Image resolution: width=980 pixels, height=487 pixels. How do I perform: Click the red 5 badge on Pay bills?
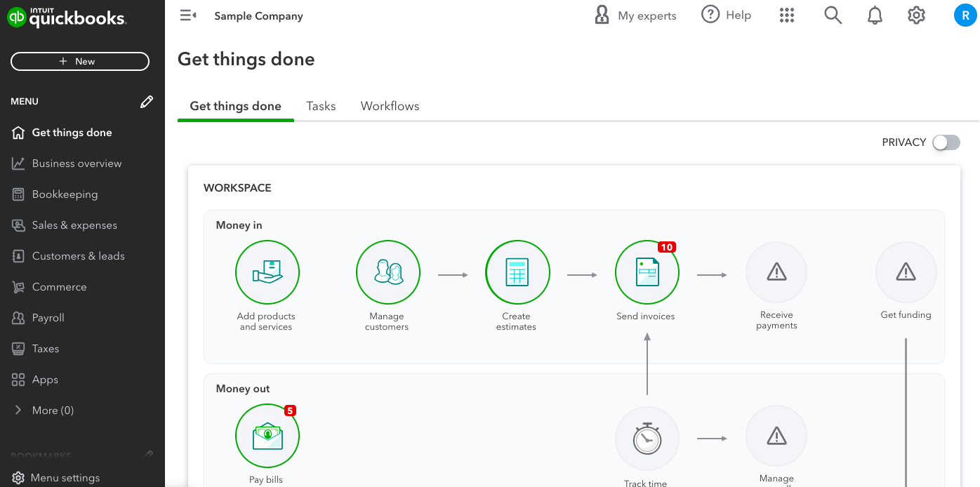[x=290, y=411]
